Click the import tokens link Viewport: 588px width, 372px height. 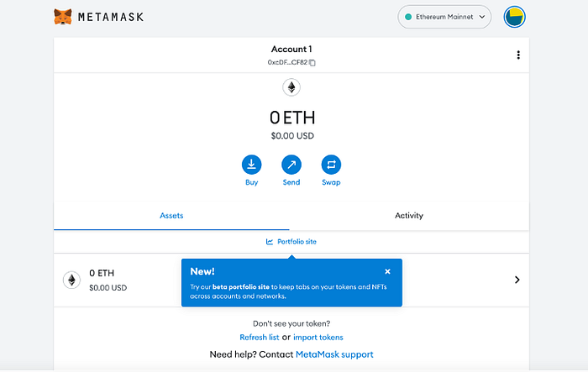(318, 337)
